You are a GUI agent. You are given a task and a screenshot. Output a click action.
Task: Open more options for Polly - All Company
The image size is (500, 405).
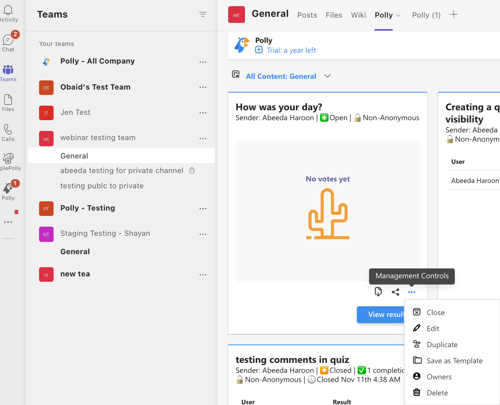[x=203, y=62]
